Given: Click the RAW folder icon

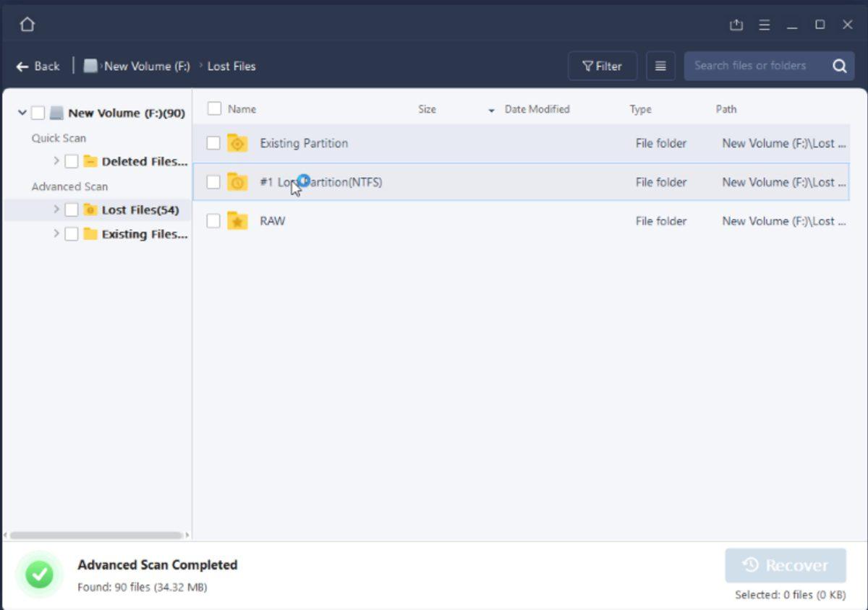Looking at the screenshot, I should pos(237,221).
